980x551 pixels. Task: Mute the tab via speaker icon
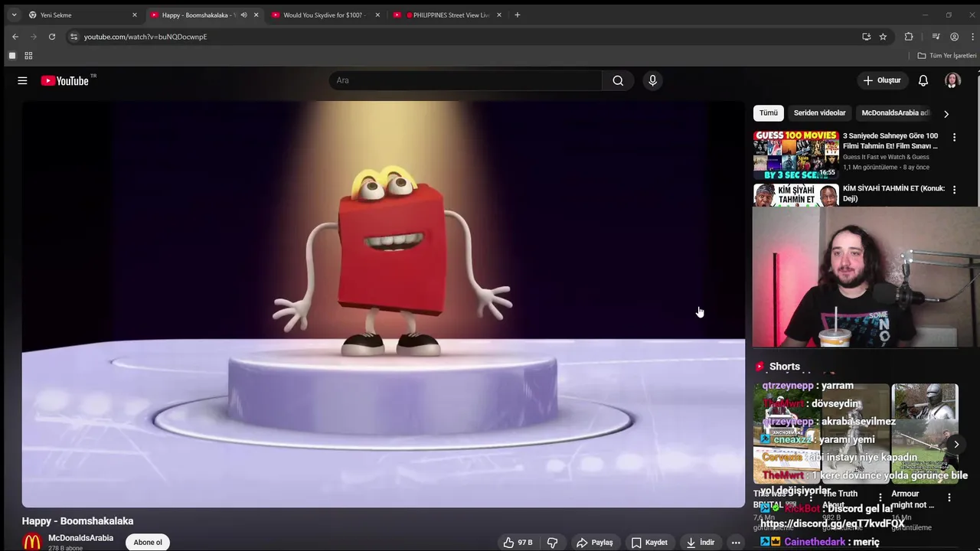pos(243,15)
